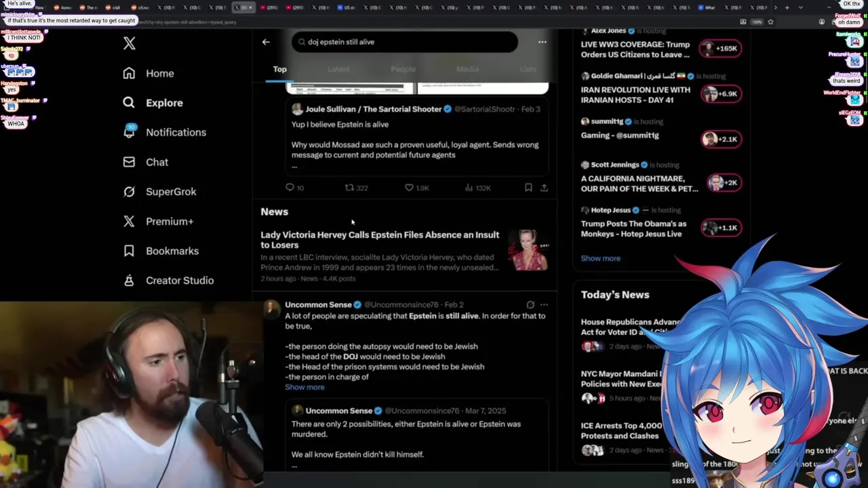
Task: Expand 'Show more' live spaces
Action: (600, 258)
